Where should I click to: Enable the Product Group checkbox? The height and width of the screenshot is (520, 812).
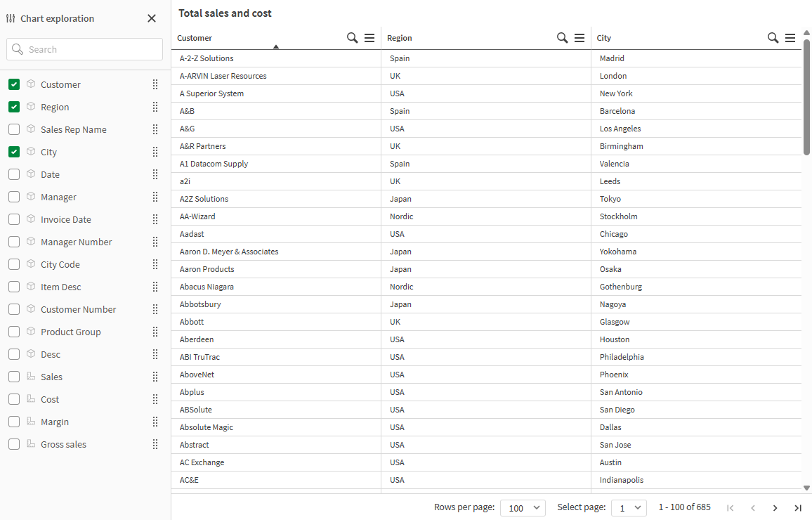(x=13, y=332)
